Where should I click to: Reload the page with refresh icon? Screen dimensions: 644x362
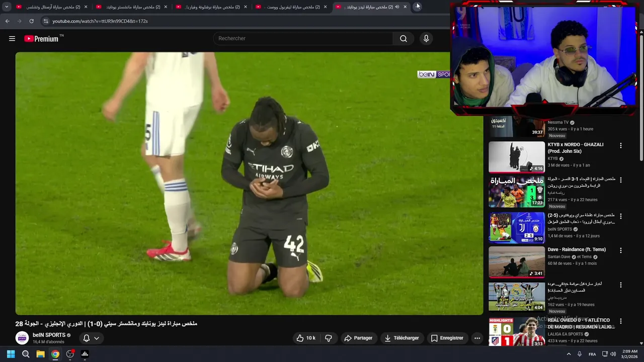click(31, 21)
